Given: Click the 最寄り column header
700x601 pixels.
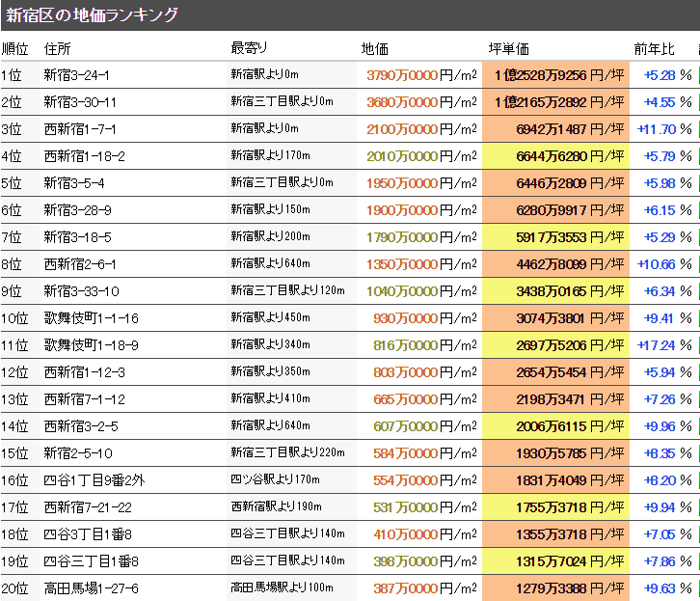Looking at the screenshot, I should click(249, 48).
